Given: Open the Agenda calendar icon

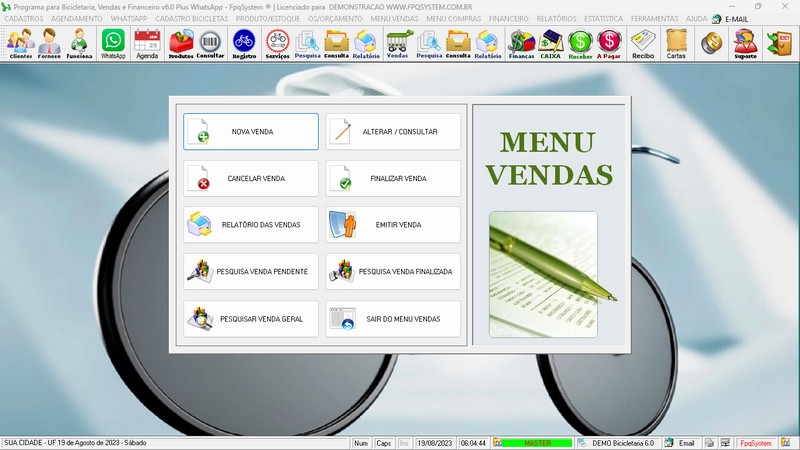Looking at the screenshot, I should (147, 44).
